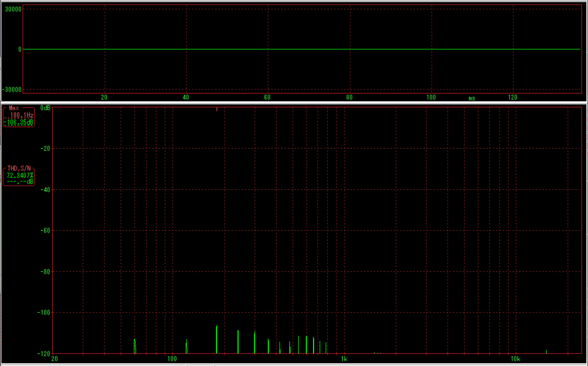Click the 1k frequency axis label
Screen dimensions: 588x366
pyautogui.click(x=345, y=359)
